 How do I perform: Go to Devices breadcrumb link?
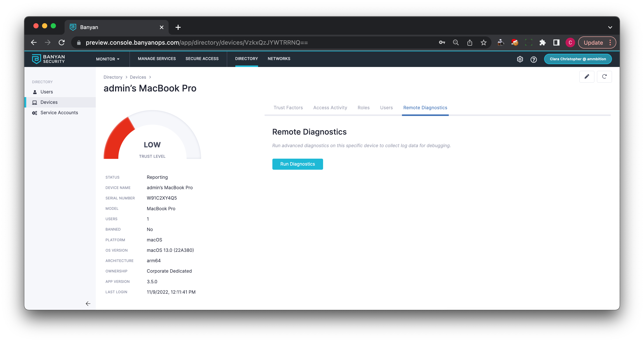pos(138,77)
